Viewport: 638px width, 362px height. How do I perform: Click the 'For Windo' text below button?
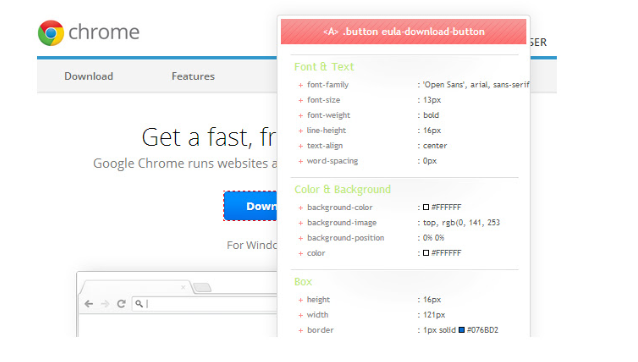(252, 245)
